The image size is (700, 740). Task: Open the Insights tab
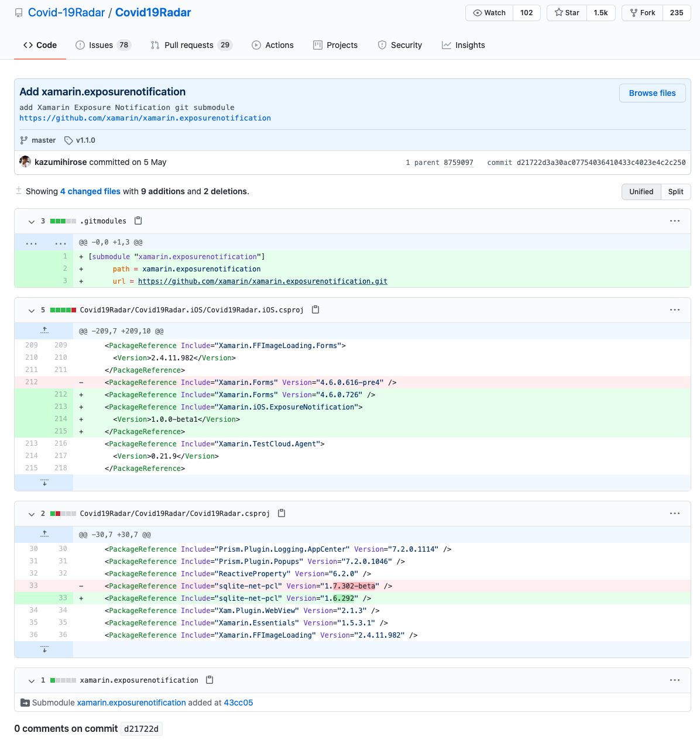pyautogui.click(x=464, y=45)
